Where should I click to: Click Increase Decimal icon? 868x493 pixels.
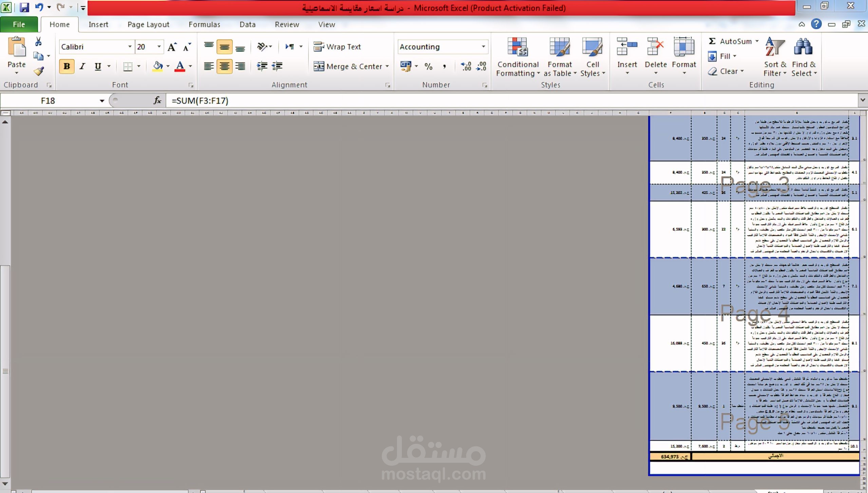pos(466,66)
